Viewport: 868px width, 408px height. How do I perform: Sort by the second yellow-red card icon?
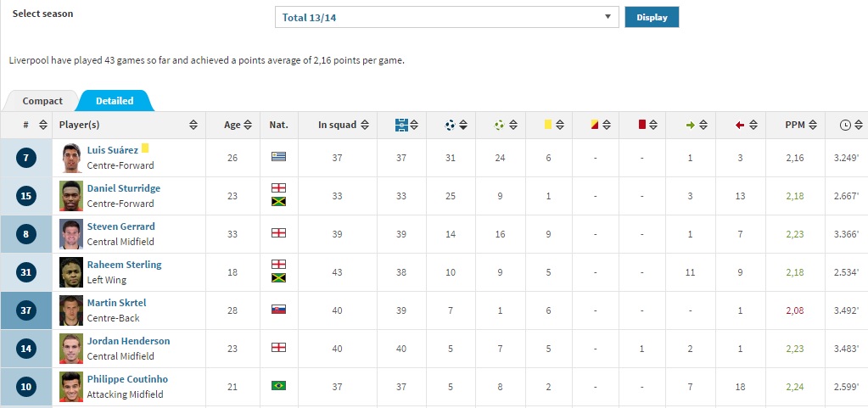tap(595, 125)
